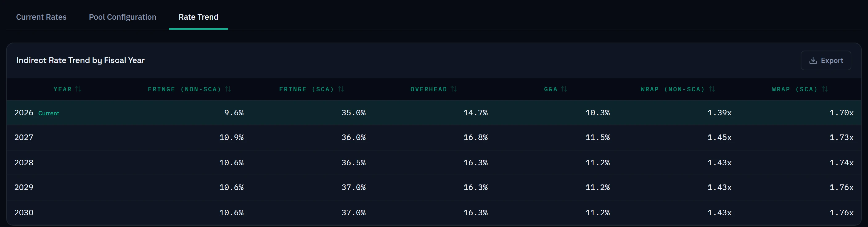Click the OVERHEAD header label
The height and width of the screenshot is (227, 868).
[429, 89]
